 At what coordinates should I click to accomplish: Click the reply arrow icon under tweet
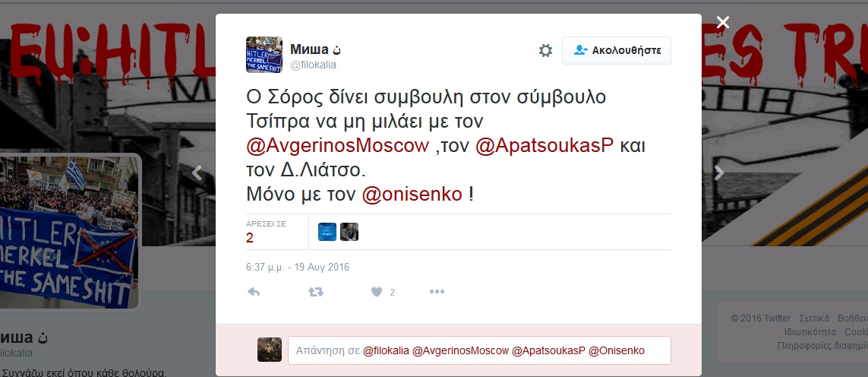click(x=254, y=292)
